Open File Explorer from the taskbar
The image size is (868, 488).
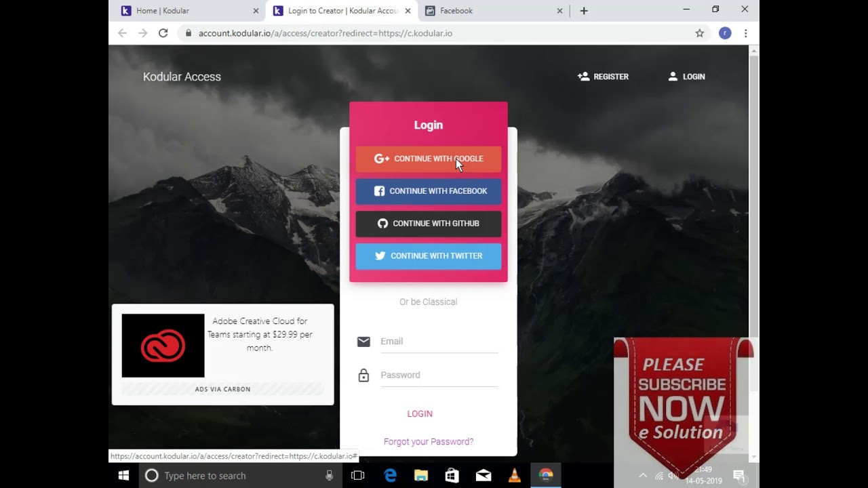[x=421, y=476]
